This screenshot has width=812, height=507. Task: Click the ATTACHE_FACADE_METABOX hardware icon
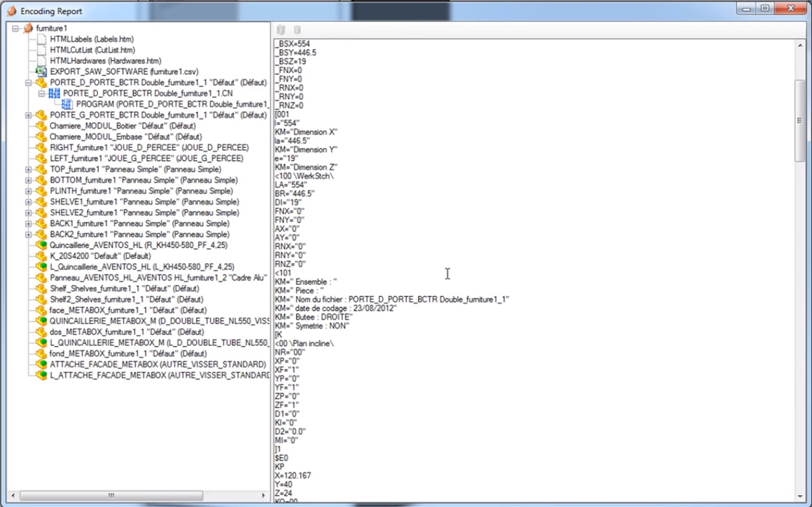tap(41, 364)
